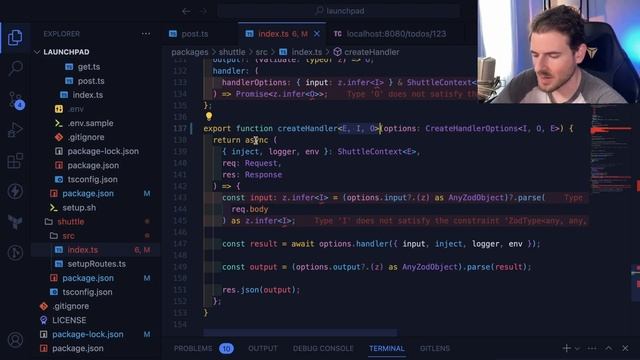Viewport: 640px width, 360px height.
Task: Open the TERMINAL panel tab
Action: click(387, 348)
